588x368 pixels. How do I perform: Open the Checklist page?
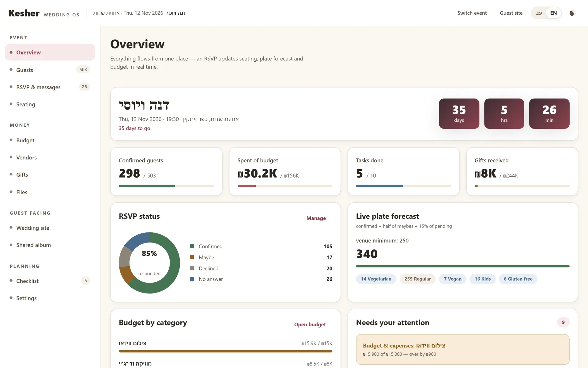pyautogui.click(x=50, y=281)
